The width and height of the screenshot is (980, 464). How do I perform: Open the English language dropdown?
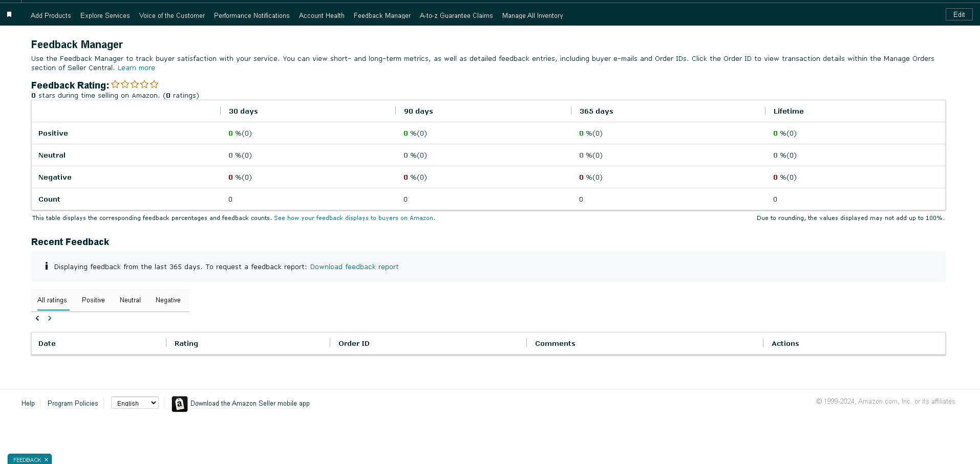click(135, 403)
